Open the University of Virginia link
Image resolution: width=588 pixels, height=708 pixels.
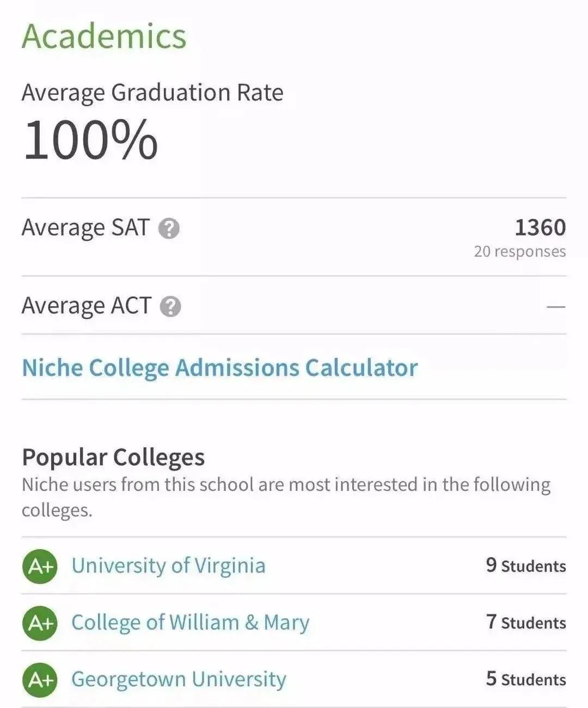pos(168,566)
